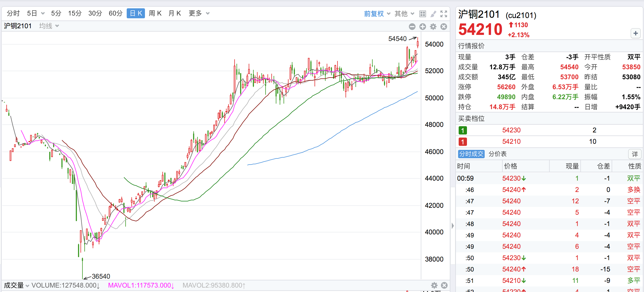
Task: Open the volume panel settings gear
Action: coord(434,285)
